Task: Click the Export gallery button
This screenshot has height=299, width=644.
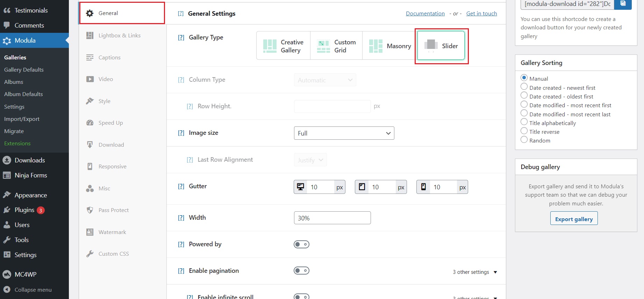Action: coord(574,219)
